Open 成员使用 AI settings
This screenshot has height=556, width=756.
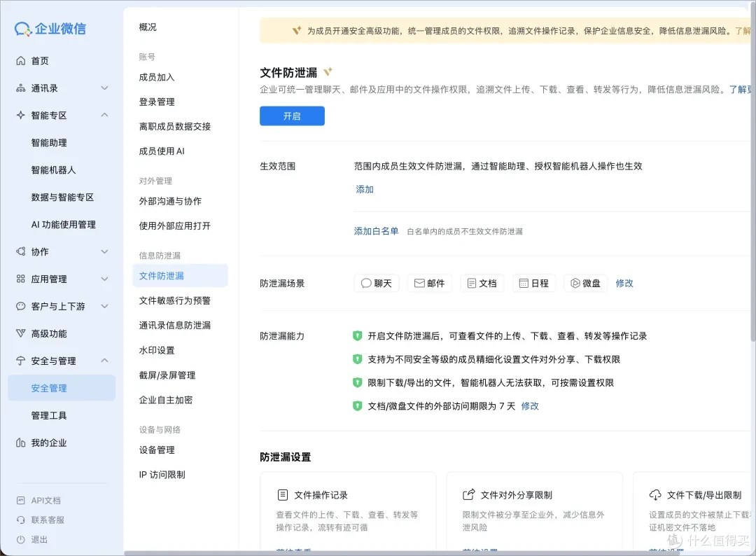(x=162, y=151)
